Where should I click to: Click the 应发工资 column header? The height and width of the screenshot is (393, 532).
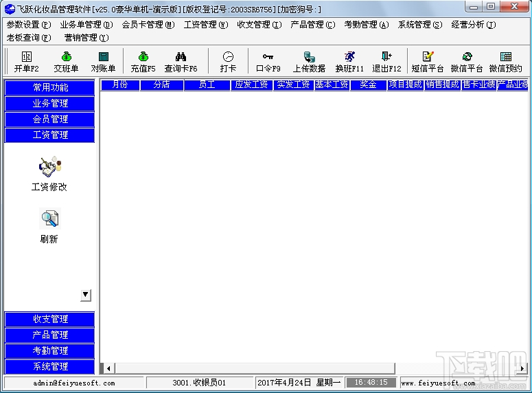pos(251,85)
